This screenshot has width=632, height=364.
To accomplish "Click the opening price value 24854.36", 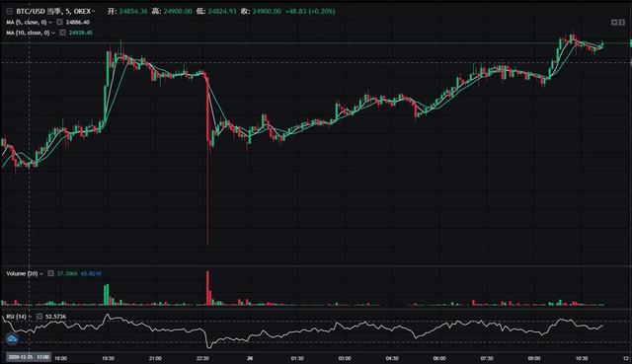I will [133, 11].
